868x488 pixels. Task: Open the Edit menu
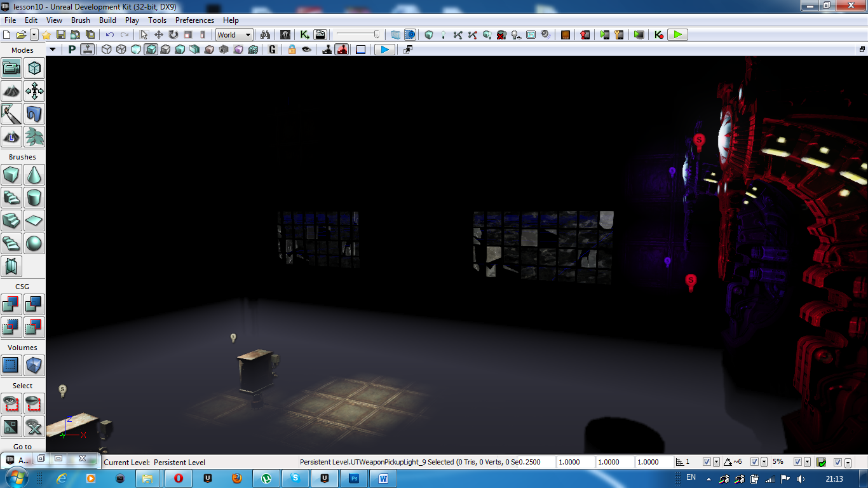(x=31, y=20)
